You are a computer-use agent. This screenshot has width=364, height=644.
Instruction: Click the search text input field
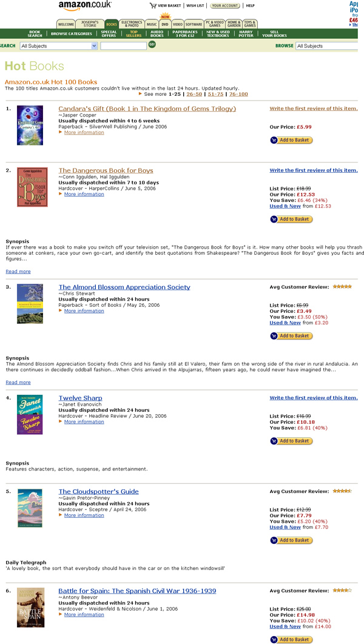(x=123, y=46)
